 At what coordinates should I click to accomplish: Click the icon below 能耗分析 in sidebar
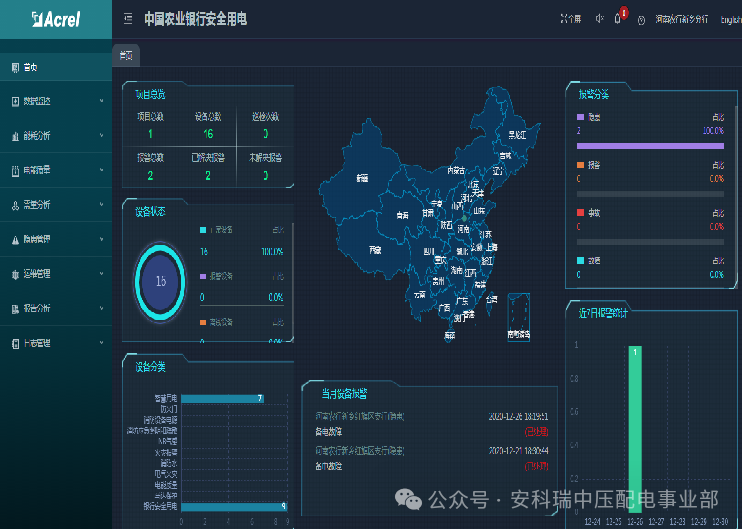pyautogui.click(x=16, y=170)
